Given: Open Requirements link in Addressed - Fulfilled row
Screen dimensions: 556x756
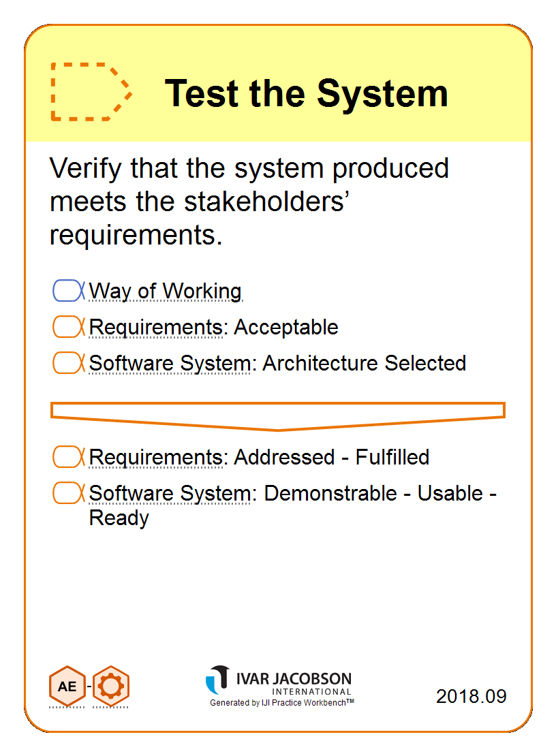Looking at the screenshot, I should click(156, 457).
